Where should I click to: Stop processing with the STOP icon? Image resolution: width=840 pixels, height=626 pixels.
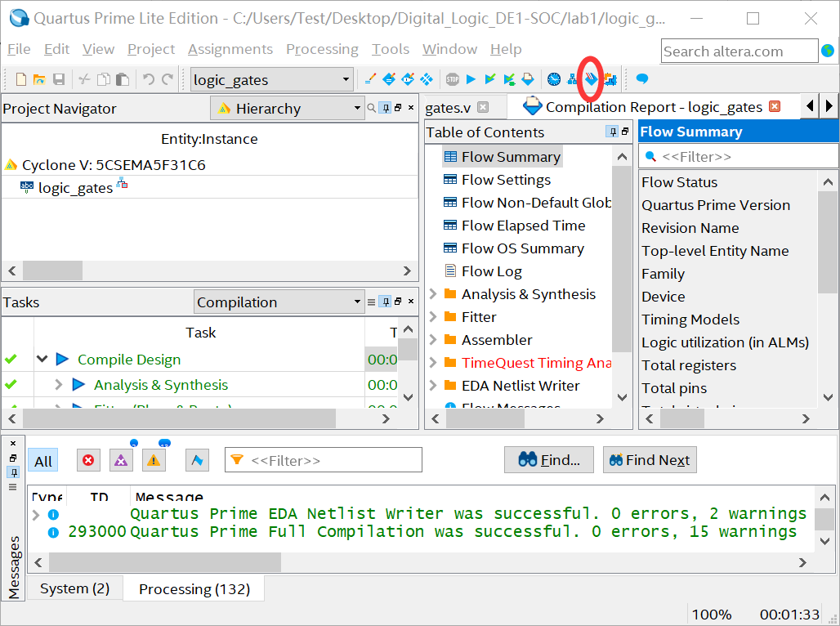point(452,79)
